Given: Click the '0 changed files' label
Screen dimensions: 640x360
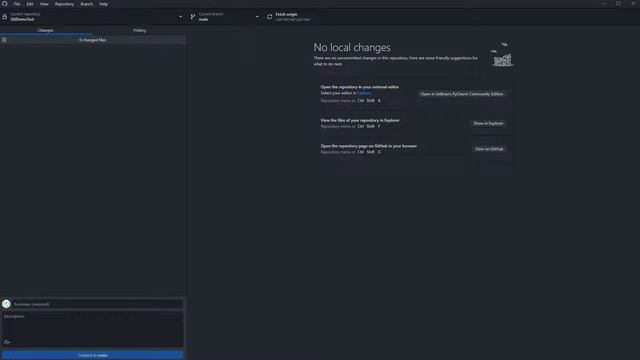Looking at the screenshot, I should (93, 40).
